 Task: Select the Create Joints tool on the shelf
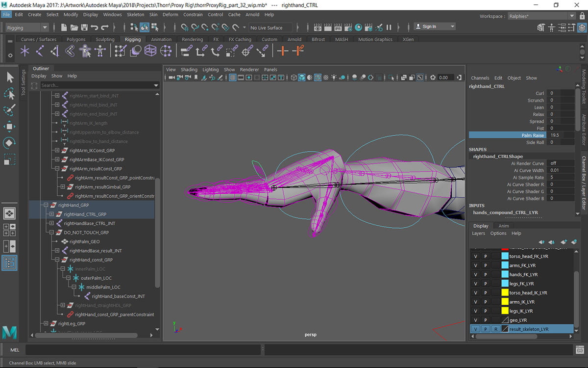tap(40, 51)
